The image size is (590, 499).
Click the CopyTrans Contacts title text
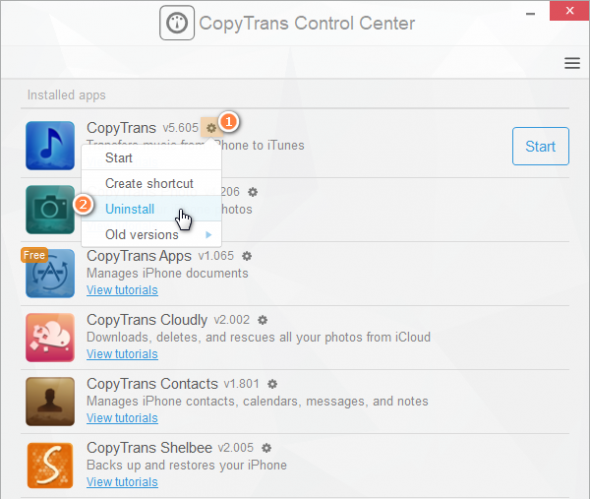coord(152,384)
